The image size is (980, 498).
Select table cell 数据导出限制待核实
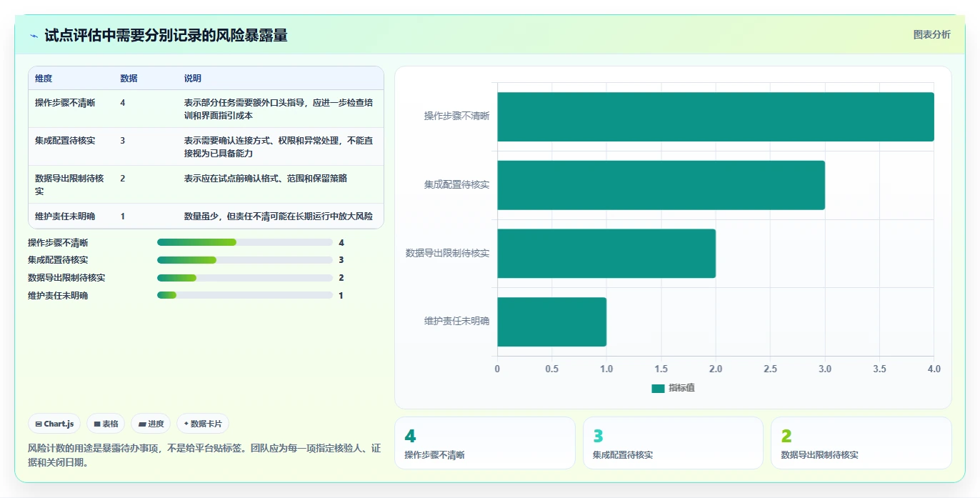(70, 184)
